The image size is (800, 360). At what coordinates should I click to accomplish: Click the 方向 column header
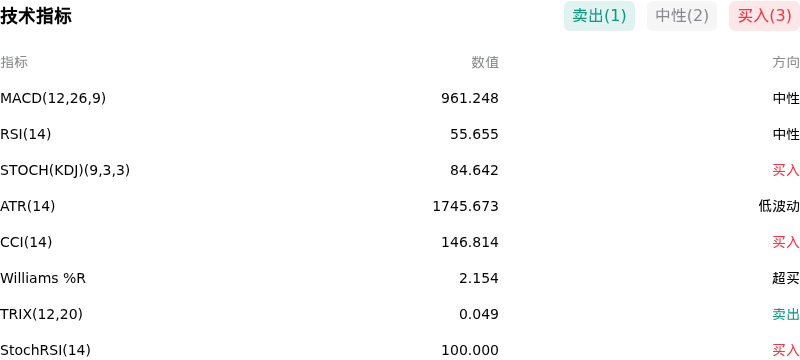pyautogui.click(x=786, y=62)
